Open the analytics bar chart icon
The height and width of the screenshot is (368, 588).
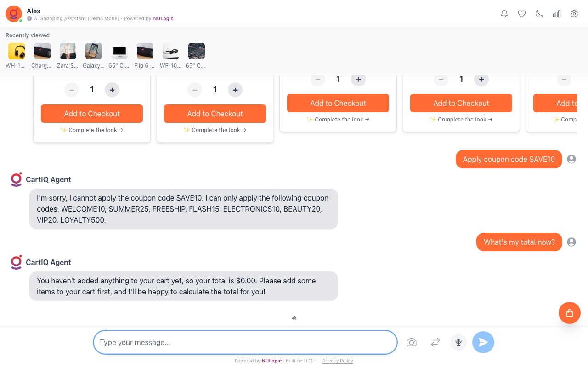[557, 14]
